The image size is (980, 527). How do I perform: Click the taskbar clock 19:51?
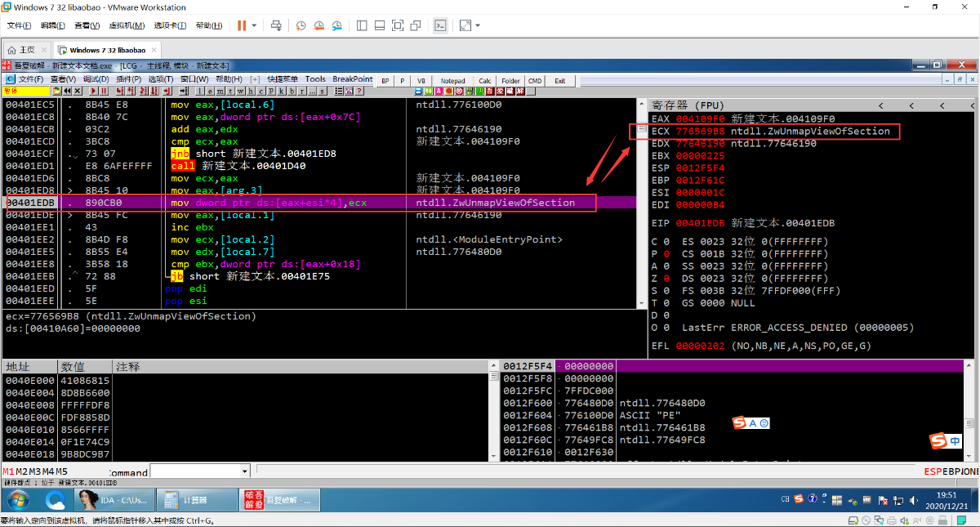946,495
